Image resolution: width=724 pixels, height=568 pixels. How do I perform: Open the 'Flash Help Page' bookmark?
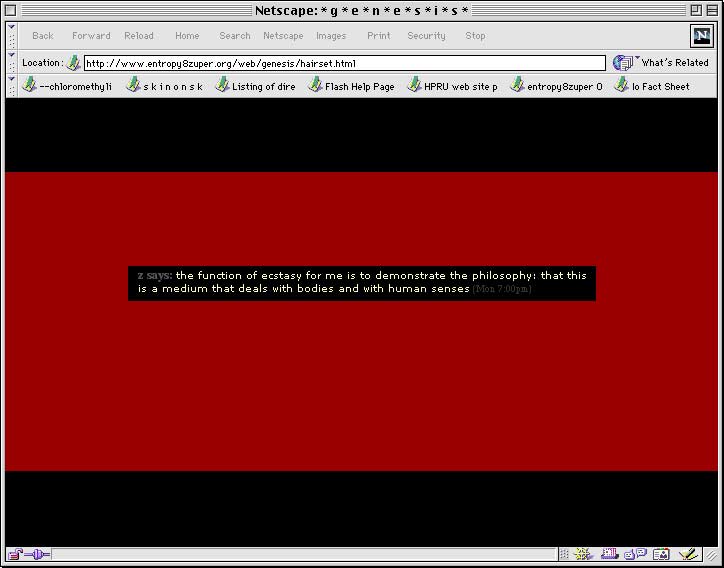click(x=351, y=86)
